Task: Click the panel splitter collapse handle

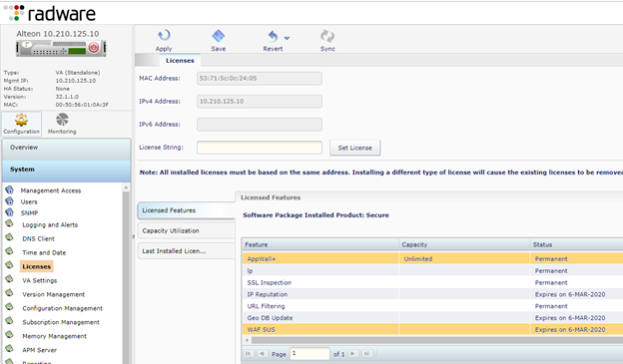Action: pyautogui.click(x=133, y=236)
